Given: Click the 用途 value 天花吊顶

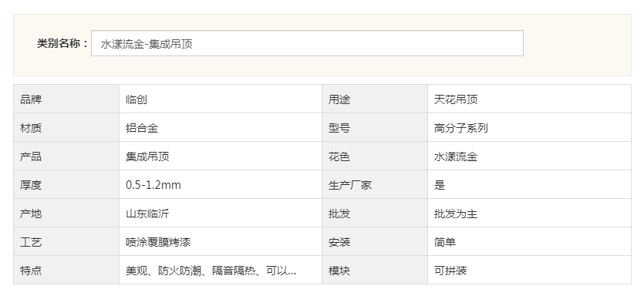Looking at the screenshot, I should [x=456, y=99].
